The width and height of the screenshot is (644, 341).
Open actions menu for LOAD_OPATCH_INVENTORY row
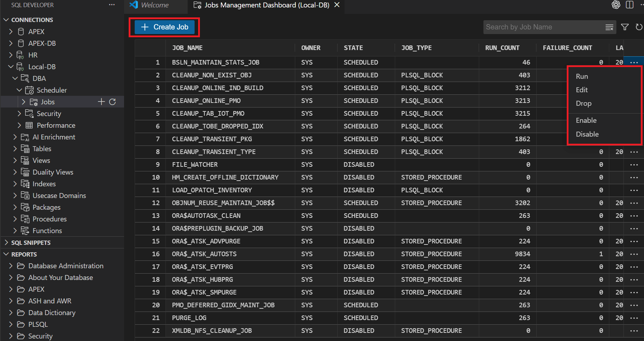pos(634,190)
